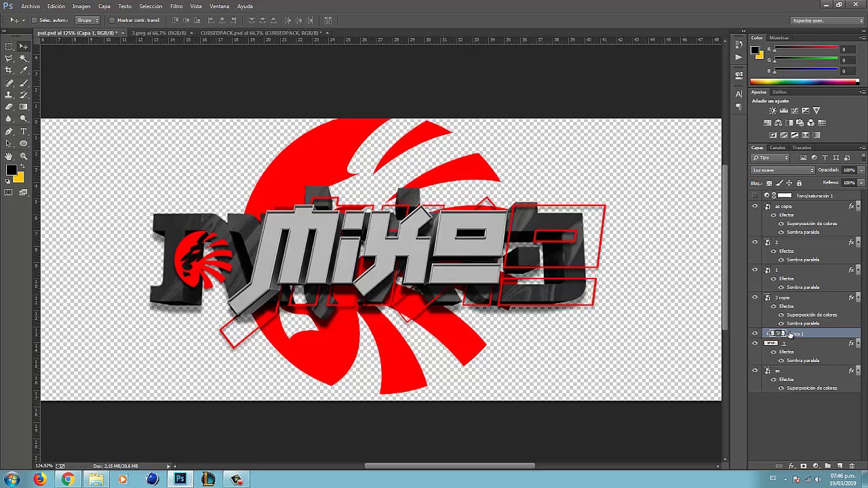Enable 'Mostrar contr. transf.' checkbox
This screenshot has height=488, width=868.
coord(112,20)
